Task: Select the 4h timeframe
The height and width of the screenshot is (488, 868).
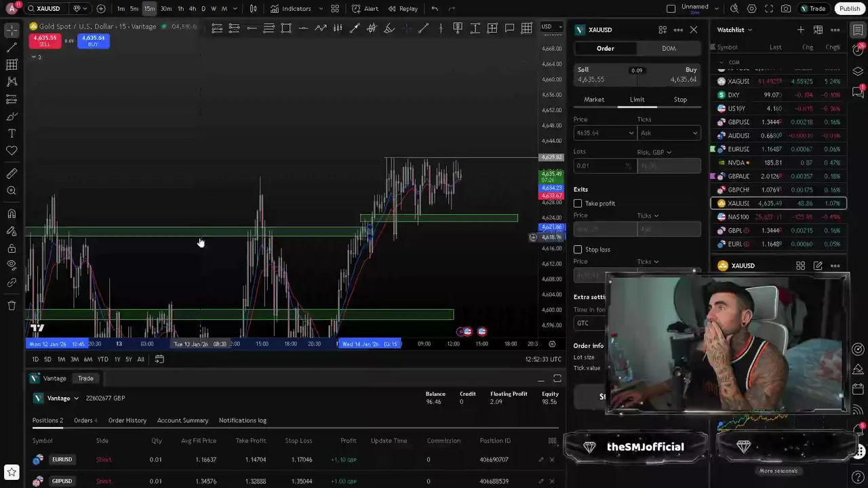Action: [x=193, y=9]
